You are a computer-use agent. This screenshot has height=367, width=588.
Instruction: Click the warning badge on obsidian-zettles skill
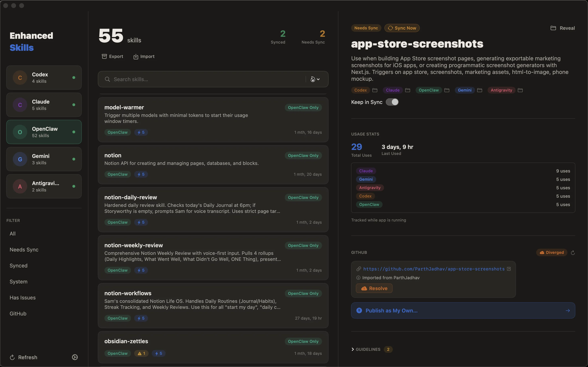tap(141, 353)
